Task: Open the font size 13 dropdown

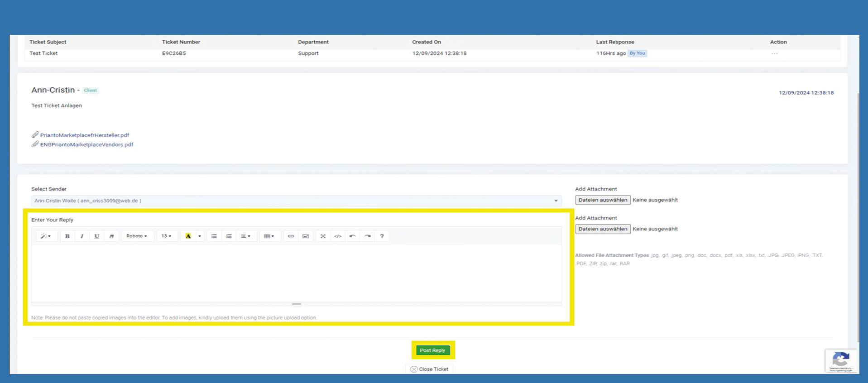Action: point(167,236)
